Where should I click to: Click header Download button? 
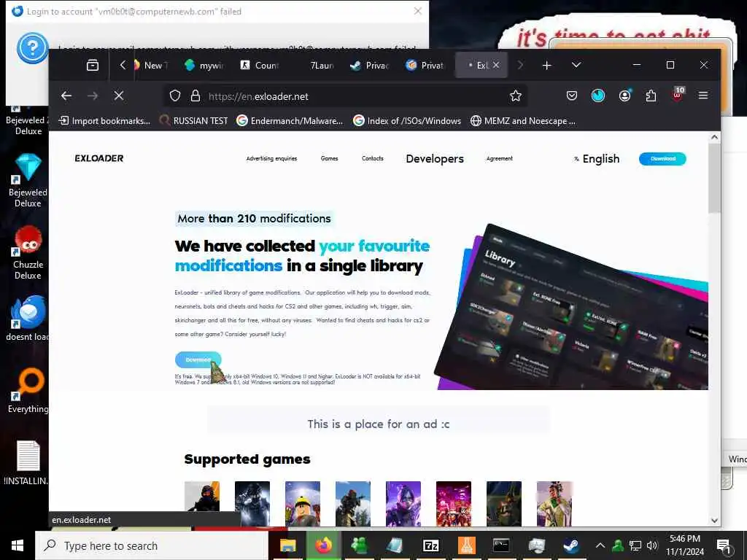662,158
